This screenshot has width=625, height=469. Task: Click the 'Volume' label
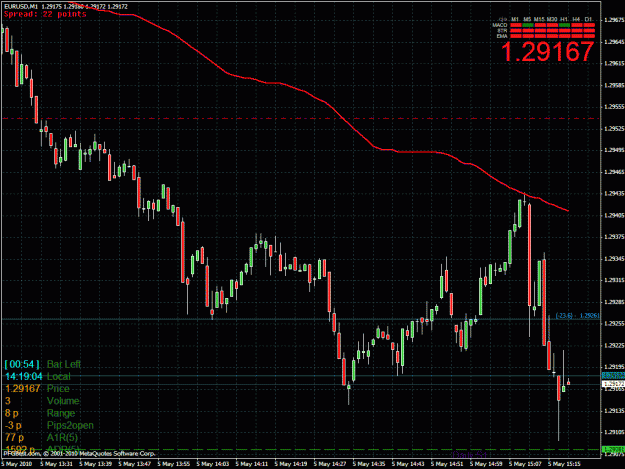click(x=63, y=401)
